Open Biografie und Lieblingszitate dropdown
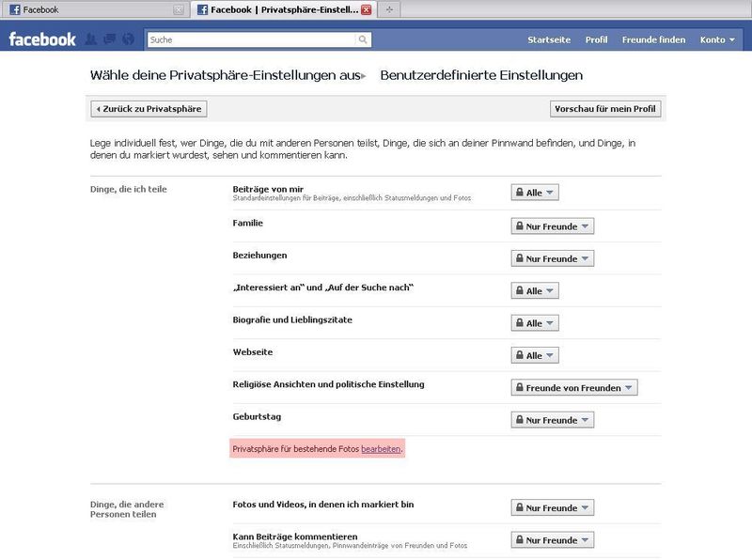 [x=535, y=323]
